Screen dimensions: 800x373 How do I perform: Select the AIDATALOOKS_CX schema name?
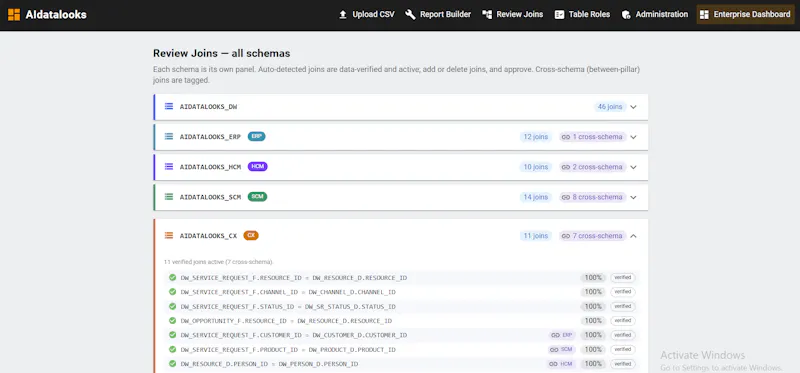[208, 236]
